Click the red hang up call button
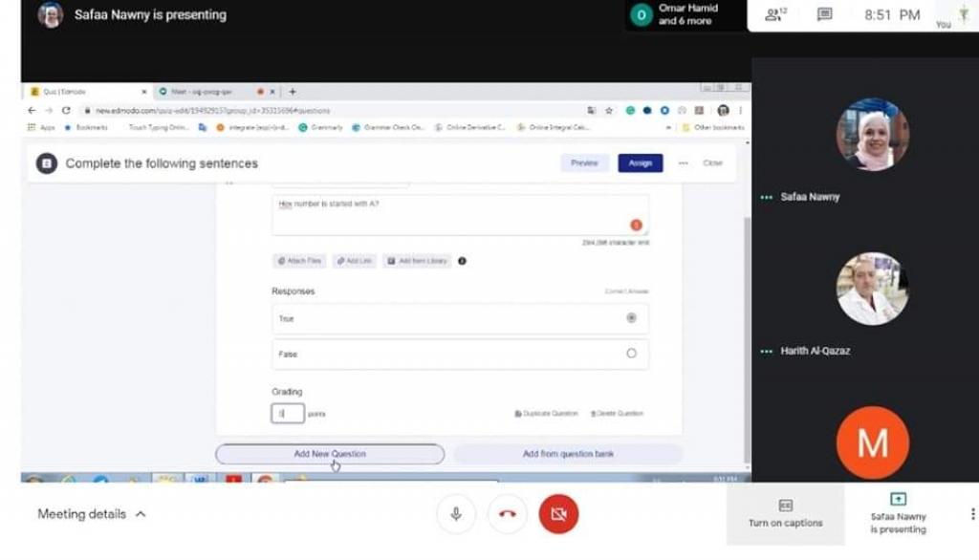Image resolution: width=979 pixels, height=560 pixels. 508,514
